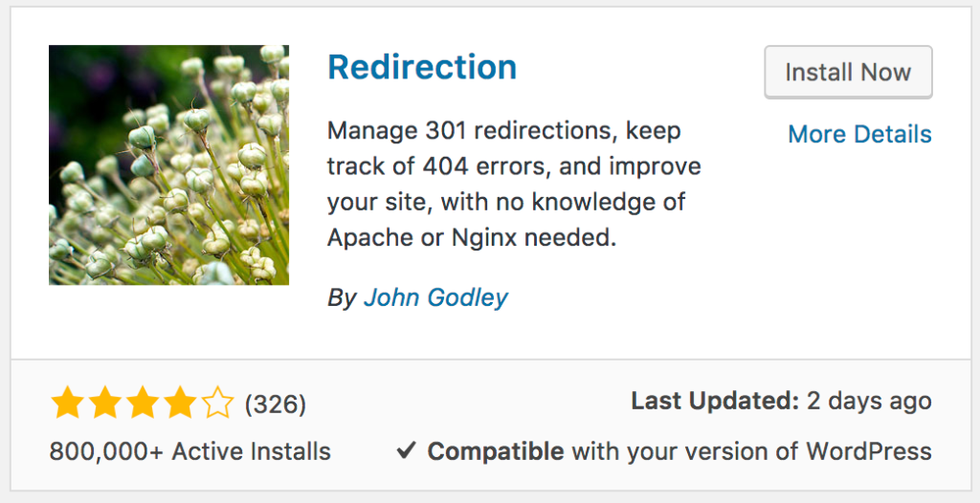Open the Redirection plugin title link

(422, 67)
